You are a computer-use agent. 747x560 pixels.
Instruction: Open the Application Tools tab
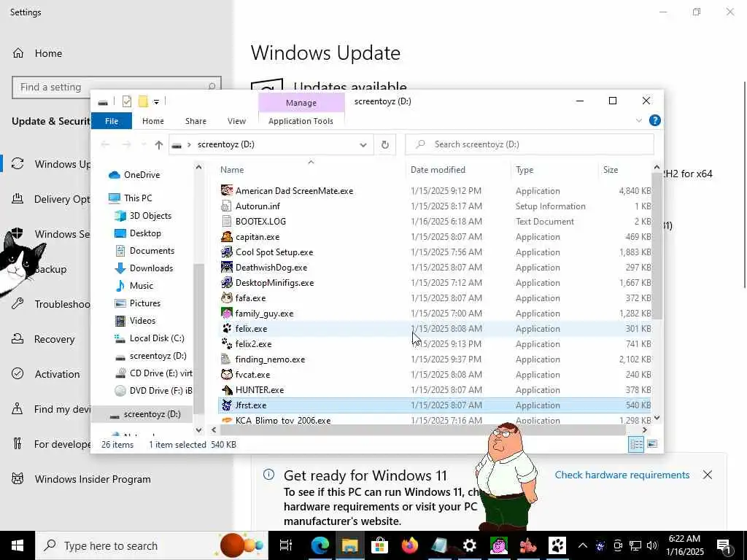click(301, 121)
